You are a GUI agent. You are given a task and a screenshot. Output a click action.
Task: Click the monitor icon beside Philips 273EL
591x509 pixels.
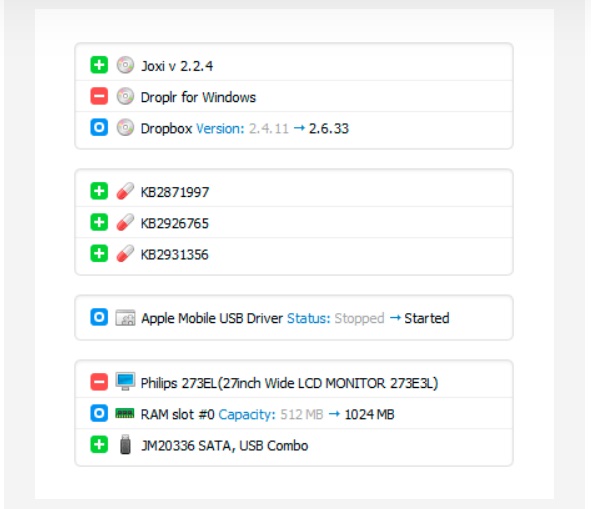point(125,382)
